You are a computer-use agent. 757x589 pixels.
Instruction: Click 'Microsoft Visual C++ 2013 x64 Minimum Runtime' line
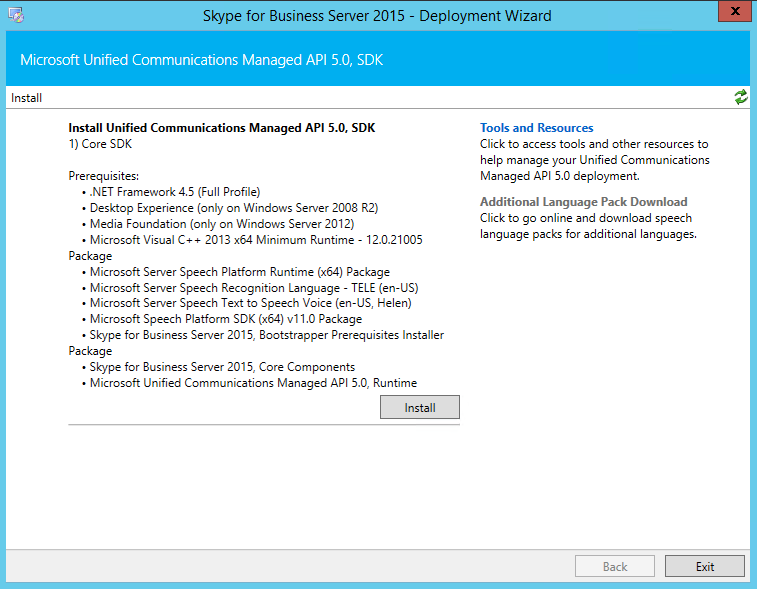coord(256,240)
